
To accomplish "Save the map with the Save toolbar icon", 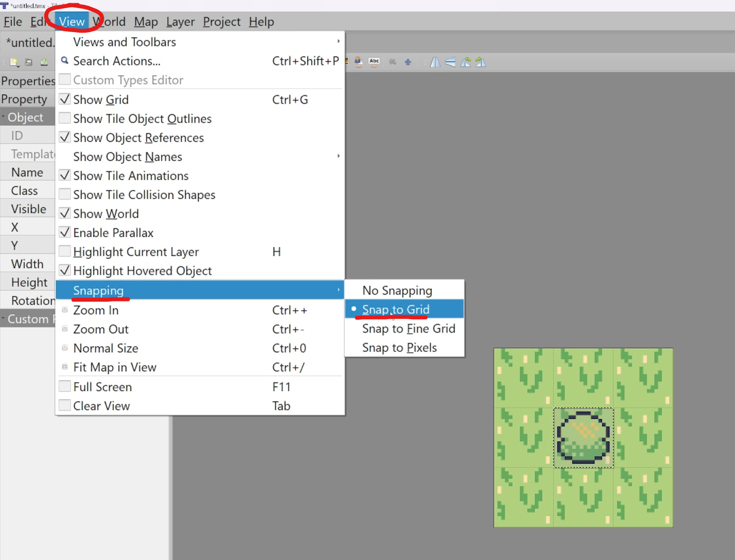I will point(44,62).
